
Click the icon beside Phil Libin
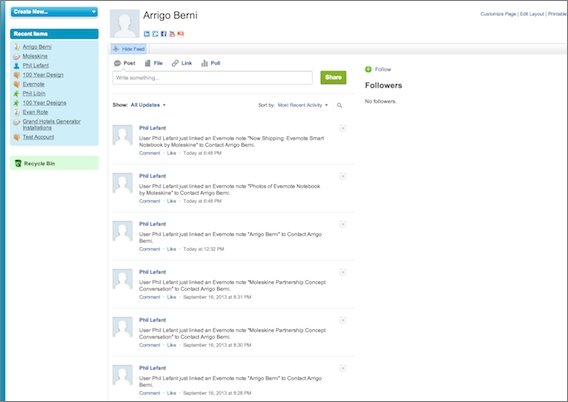16,94
